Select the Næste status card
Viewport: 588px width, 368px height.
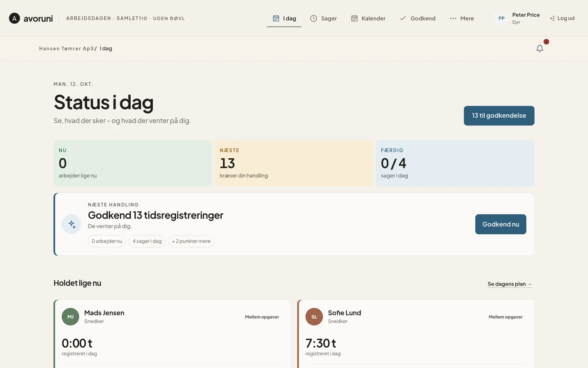point(294,163)
